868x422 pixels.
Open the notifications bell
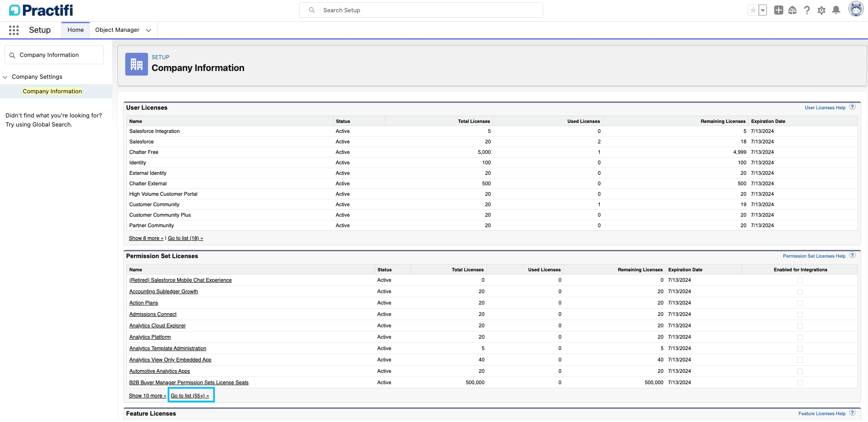tap(836, 10)
